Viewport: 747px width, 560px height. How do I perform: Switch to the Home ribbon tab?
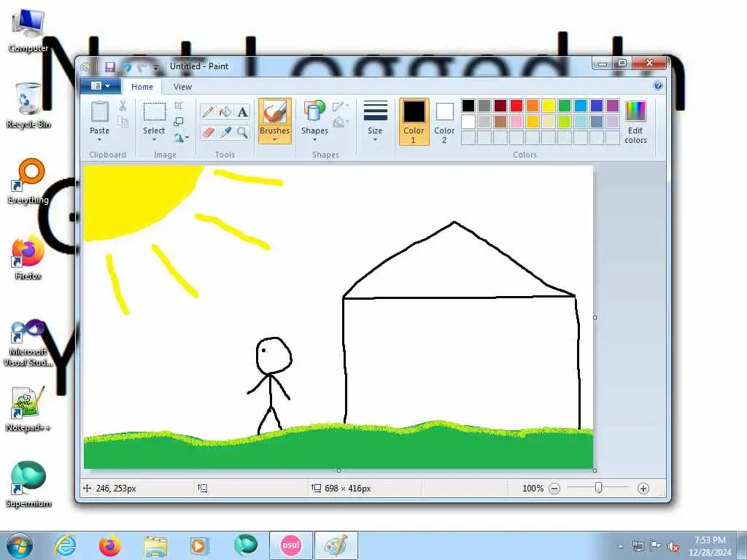142,87
